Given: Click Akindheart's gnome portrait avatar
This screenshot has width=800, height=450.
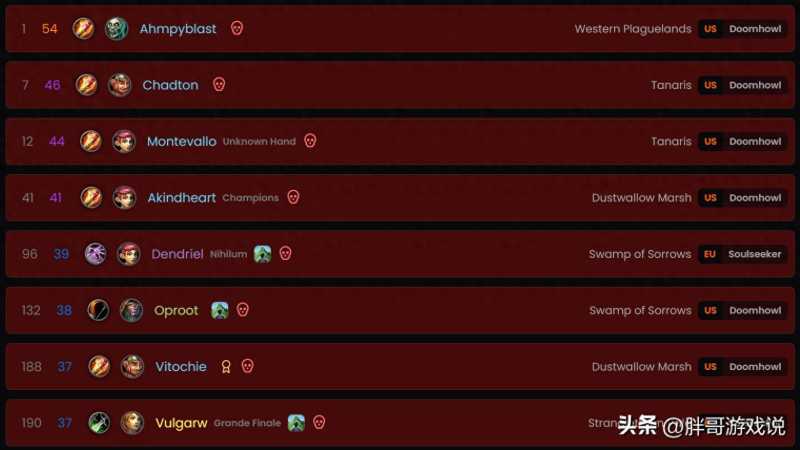Looking at the screenshot, I should (x=124, y=197).
